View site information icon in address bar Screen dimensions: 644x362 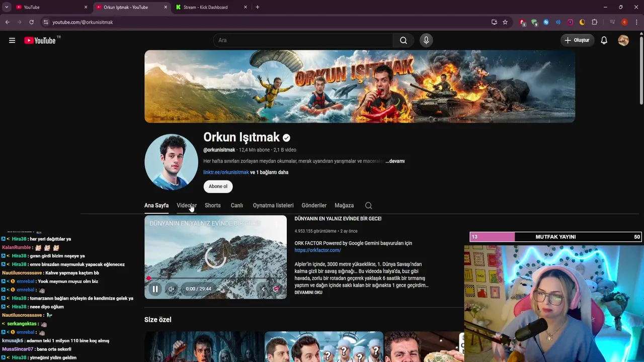tap(46, 22)
